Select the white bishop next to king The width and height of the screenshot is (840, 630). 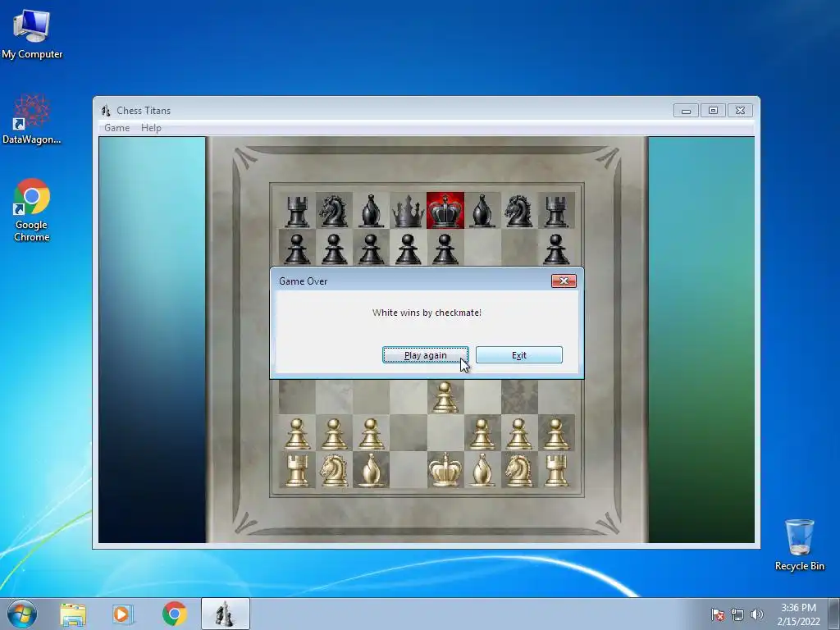point(482,470)
